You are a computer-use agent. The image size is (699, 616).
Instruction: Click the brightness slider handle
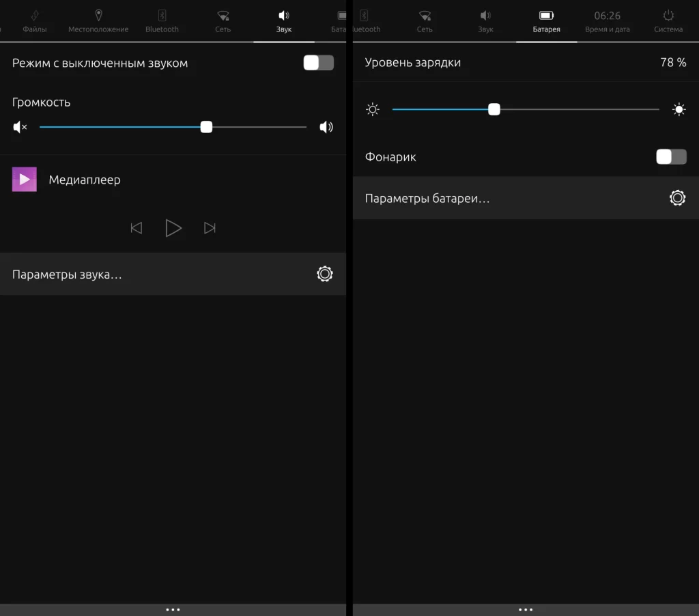point(494,109)
